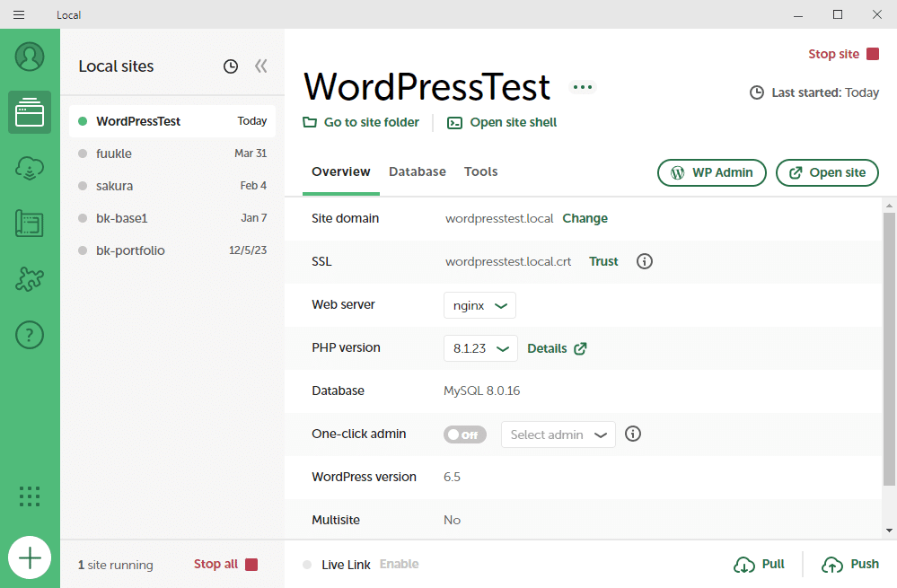The image size is (897, 588).
Task: Click the add new site plus button
Action: (x=30, y=557)
